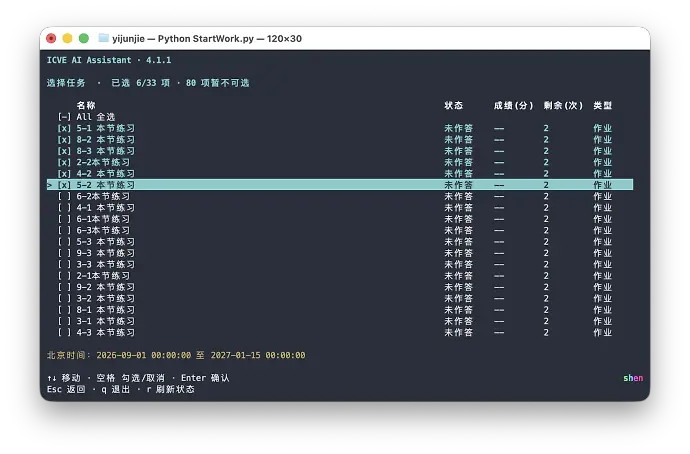Click 未作答 status in 5-1 row

pyautogui.click(x=459, y=128)
